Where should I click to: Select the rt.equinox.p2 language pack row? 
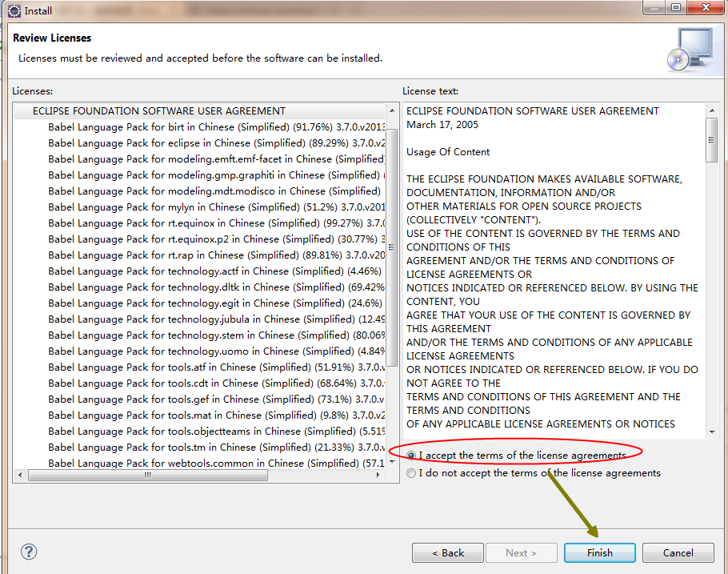[216, 239]
